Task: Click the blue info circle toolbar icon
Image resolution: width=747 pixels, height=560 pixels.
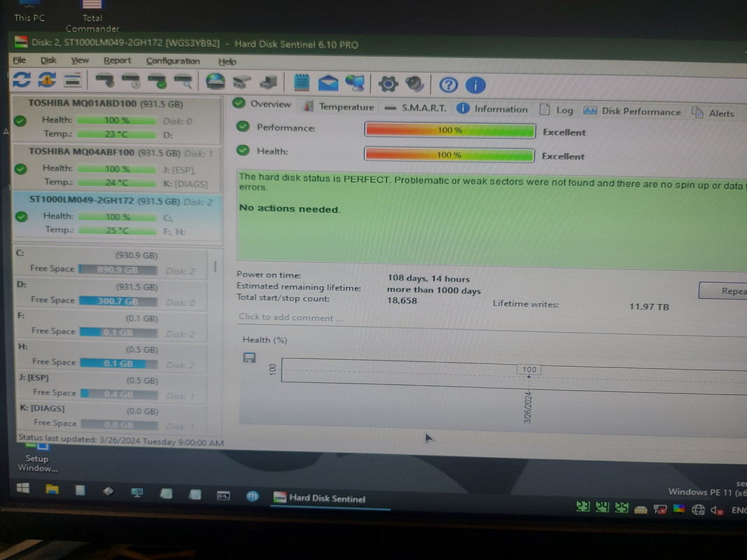Action: point(475,85)
